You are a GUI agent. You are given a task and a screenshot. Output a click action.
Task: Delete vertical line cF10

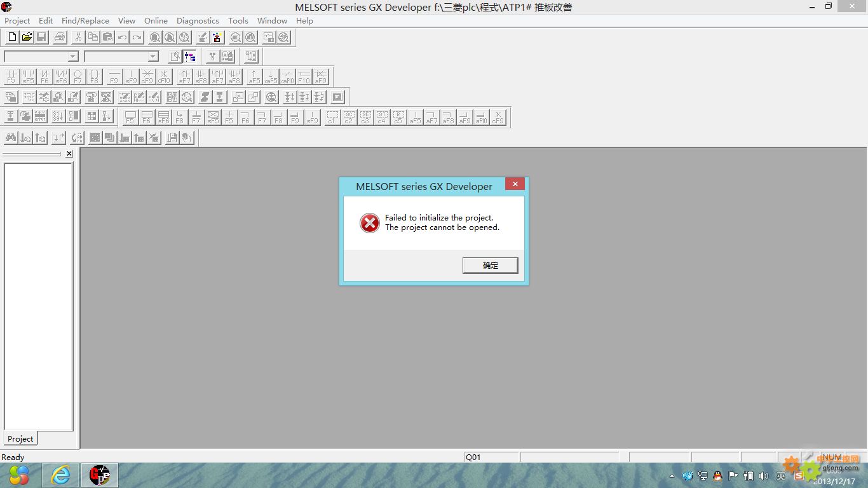(164, 77)
